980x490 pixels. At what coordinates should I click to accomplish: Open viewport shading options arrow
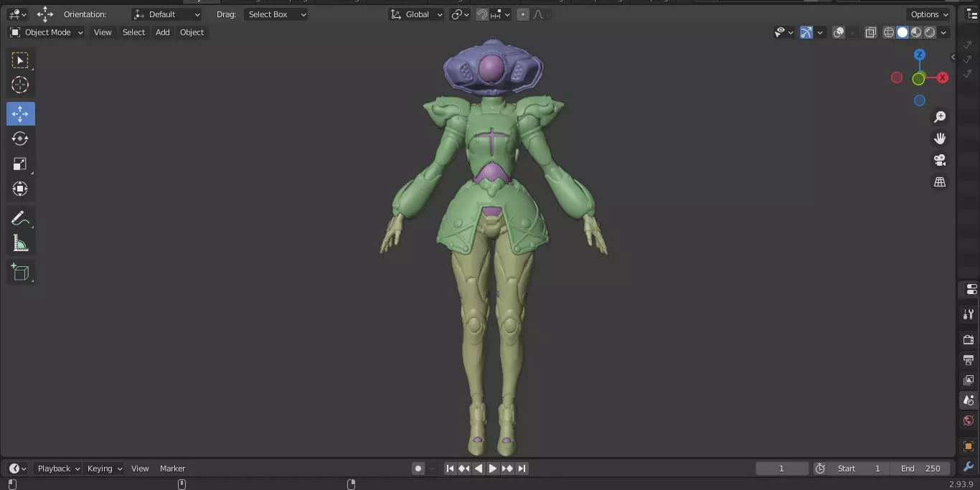944,32
